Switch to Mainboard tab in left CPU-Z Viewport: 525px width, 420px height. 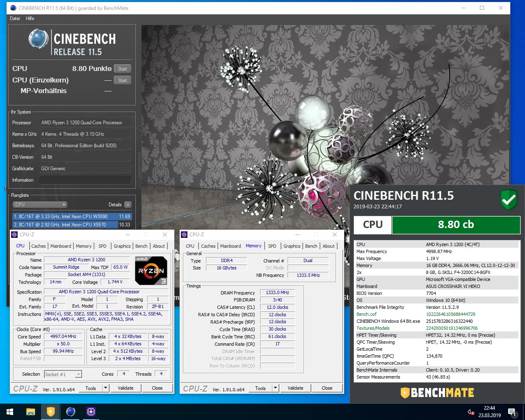coord(61,246)
